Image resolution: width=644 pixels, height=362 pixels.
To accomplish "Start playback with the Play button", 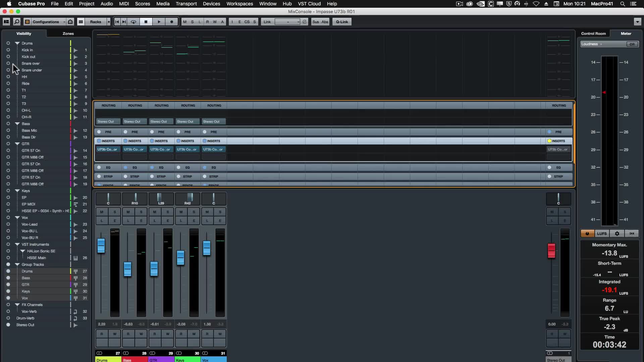I will tap(159, 22).
